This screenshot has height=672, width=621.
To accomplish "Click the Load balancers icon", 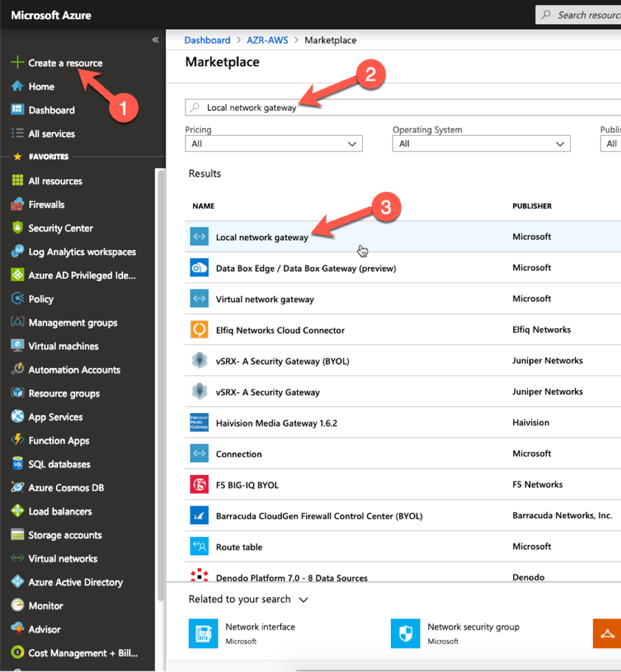I will 17,511.
